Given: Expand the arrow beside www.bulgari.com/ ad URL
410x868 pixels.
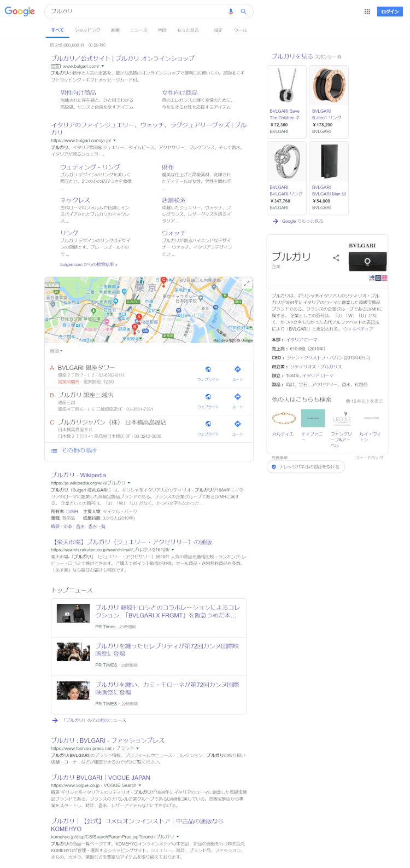Looking at the screenshot, I should point(103,66).
